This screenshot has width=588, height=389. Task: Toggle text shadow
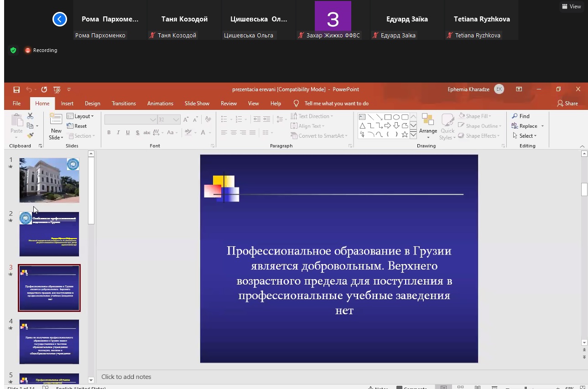[x=137, y=133]
